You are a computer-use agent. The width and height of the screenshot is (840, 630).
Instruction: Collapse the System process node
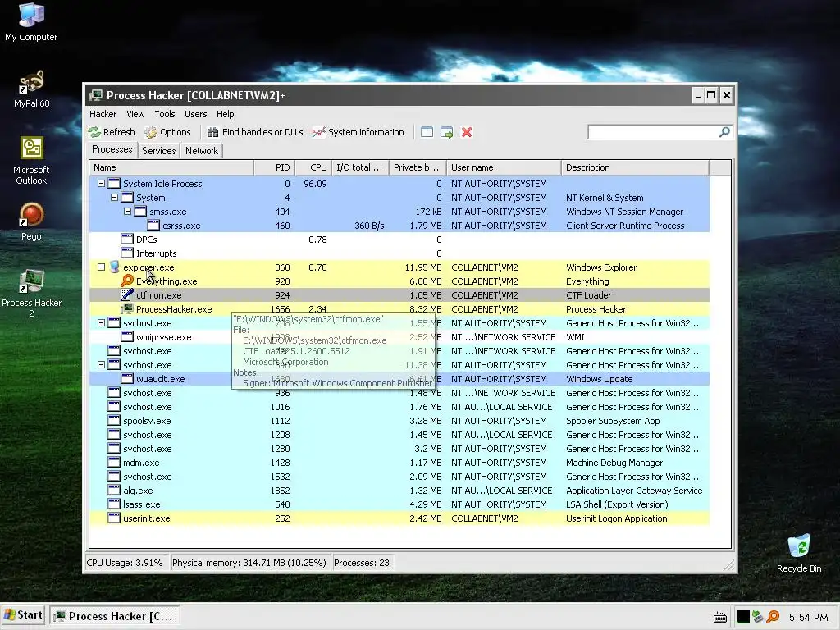click(x=114, y=198)
